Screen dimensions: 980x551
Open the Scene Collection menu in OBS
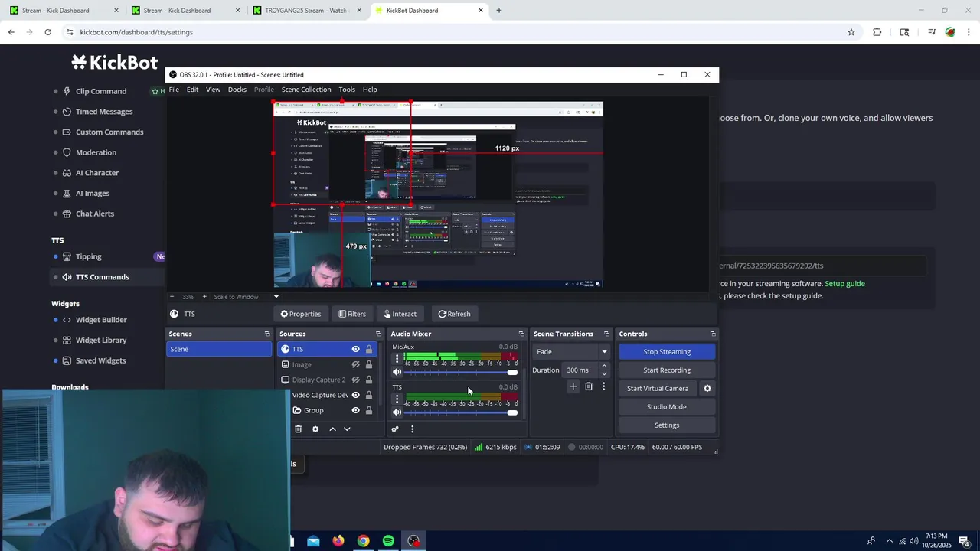click(x=306, y=90)
